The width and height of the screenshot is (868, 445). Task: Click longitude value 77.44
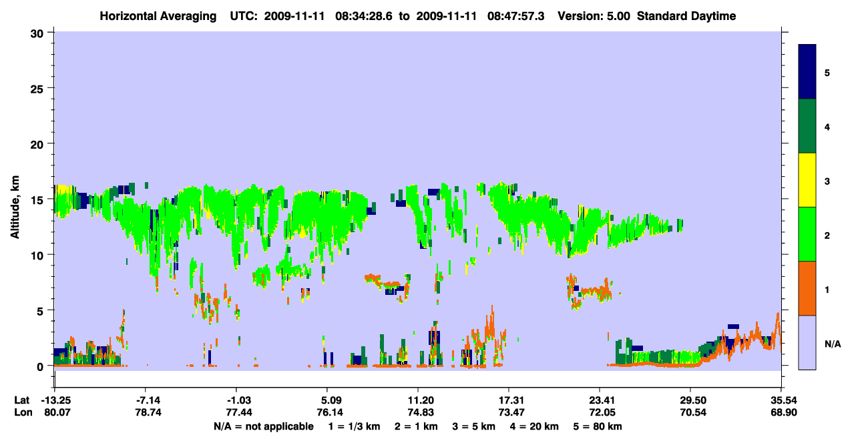238,412
